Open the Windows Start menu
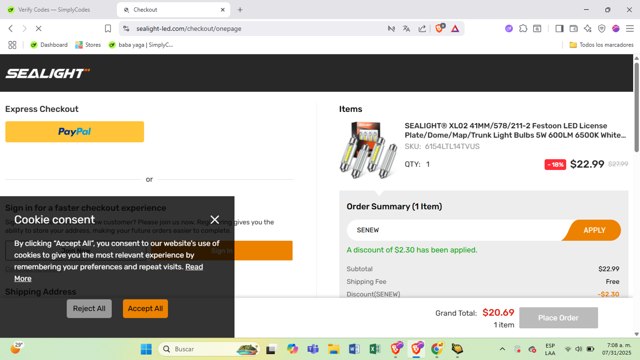 146,349
